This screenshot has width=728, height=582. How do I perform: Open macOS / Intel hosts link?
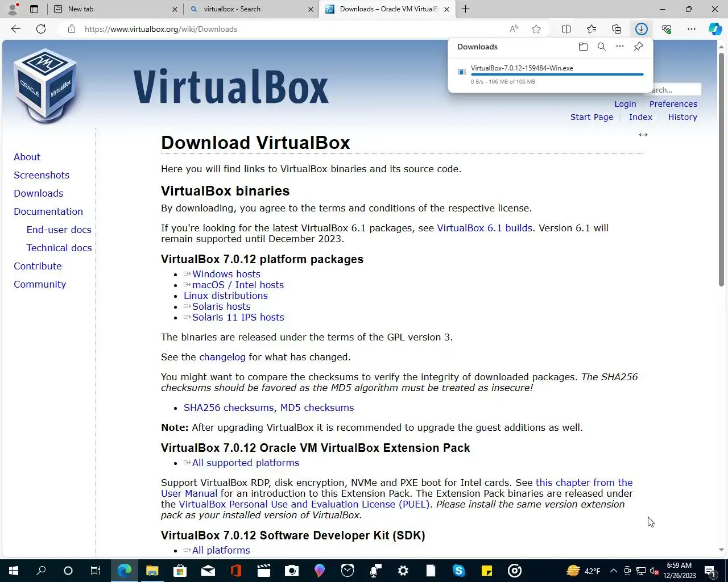pyautogui.click(x=238, y=285)
